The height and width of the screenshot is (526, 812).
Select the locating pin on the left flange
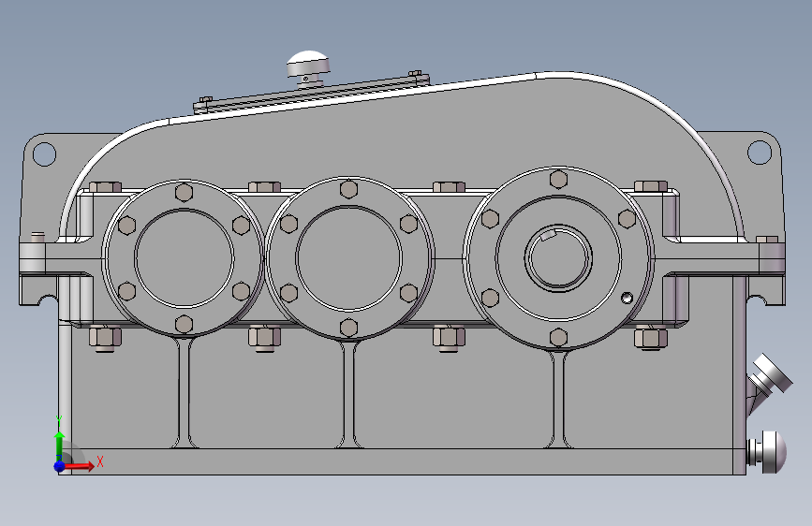(x=37, y=238)
